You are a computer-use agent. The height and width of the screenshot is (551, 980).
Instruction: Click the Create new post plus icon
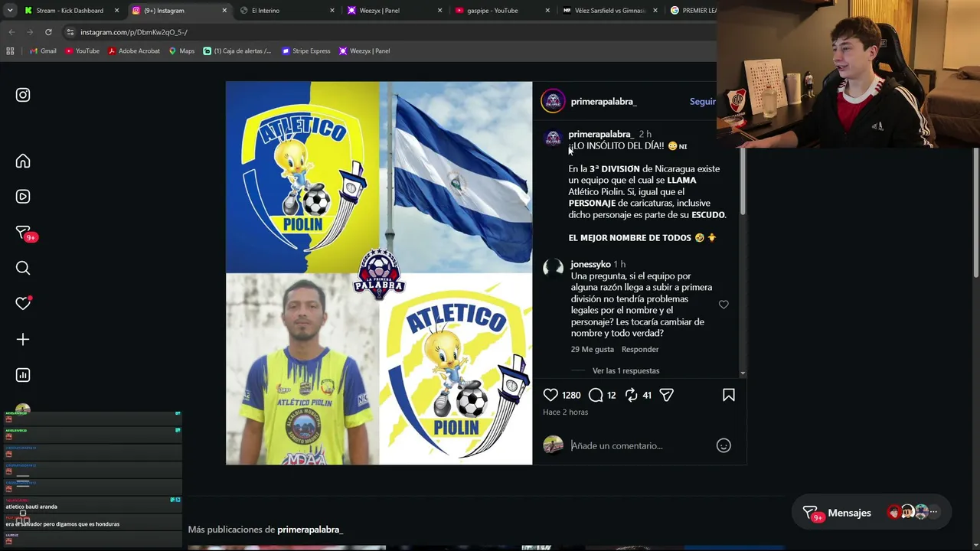coord(23,339)
